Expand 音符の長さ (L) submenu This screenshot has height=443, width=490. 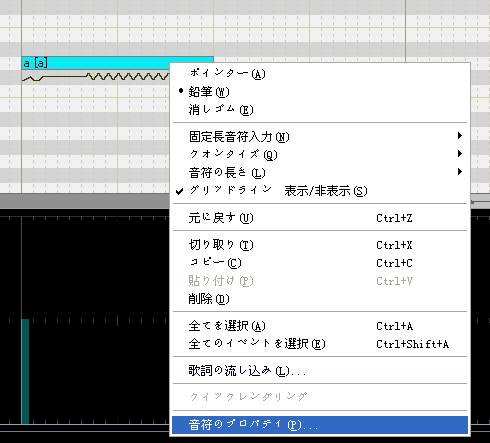point(320,172)
